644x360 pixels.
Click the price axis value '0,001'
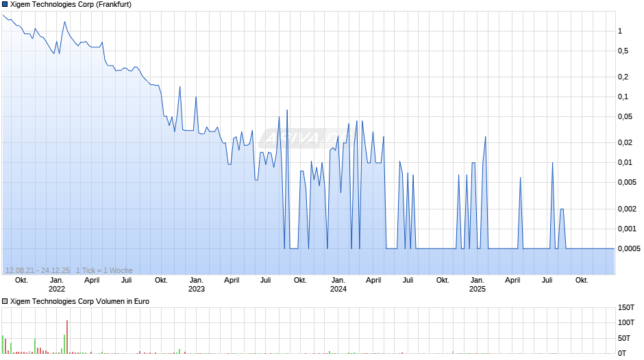pos(627,229)
